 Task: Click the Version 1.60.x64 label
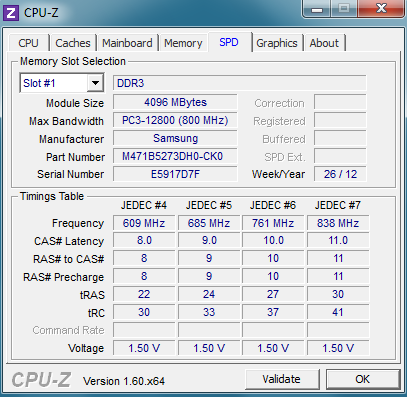[x=124, y=381]
